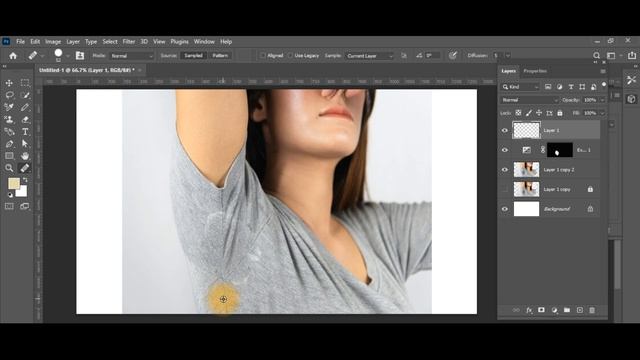The width and height of the screenshot is (640, 360).
Task: Enable the Aligned checkbox
Action: pyautogui.click(x=263, y=56)
